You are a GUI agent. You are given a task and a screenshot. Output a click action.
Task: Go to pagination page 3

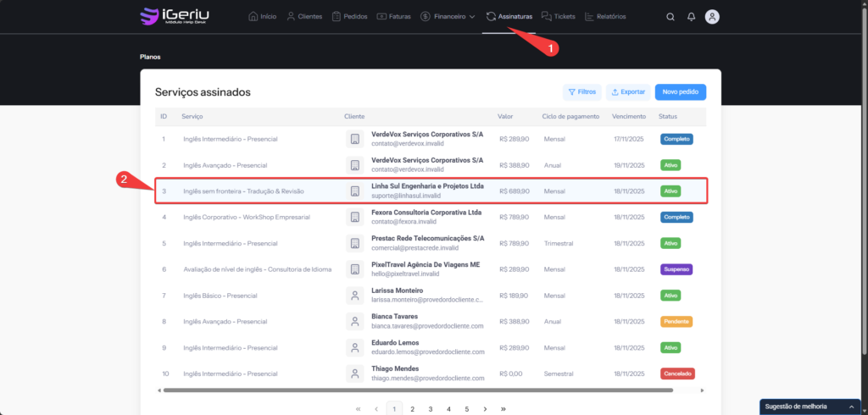pyautogui.click(x=431, y=409)
